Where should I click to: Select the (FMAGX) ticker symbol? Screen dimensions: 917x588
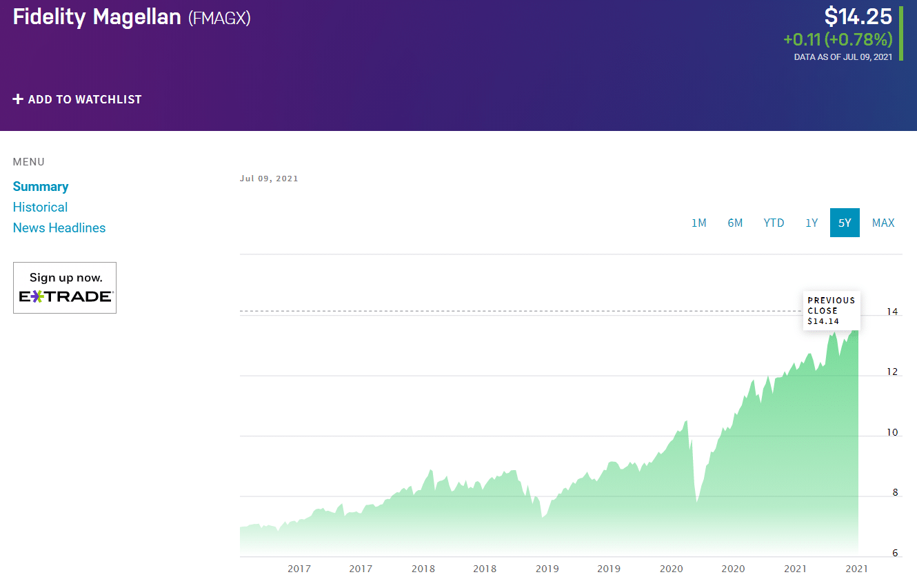(219, 18)
